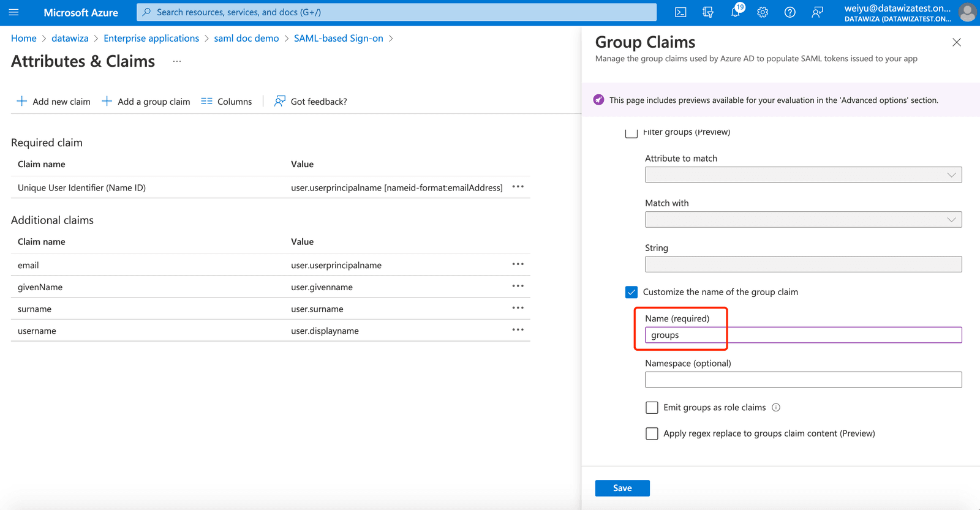The width and height of the screenshot is (980, 510).
Task: Click the weiyu@datawizatest account name
Action: pyautogui.click(x=897, y=8)
